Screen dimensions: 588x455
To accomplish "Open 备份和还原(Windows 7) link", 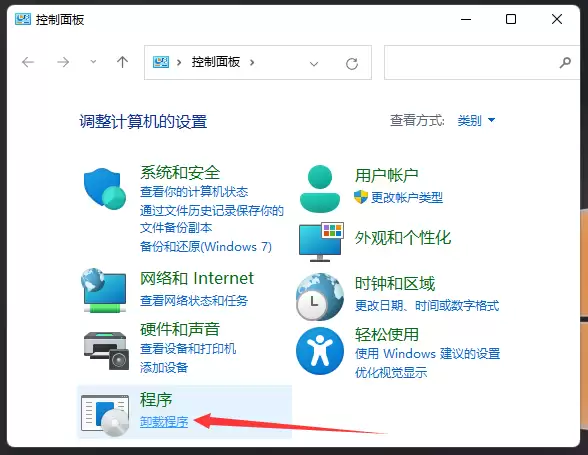I will tap(206, 246).
